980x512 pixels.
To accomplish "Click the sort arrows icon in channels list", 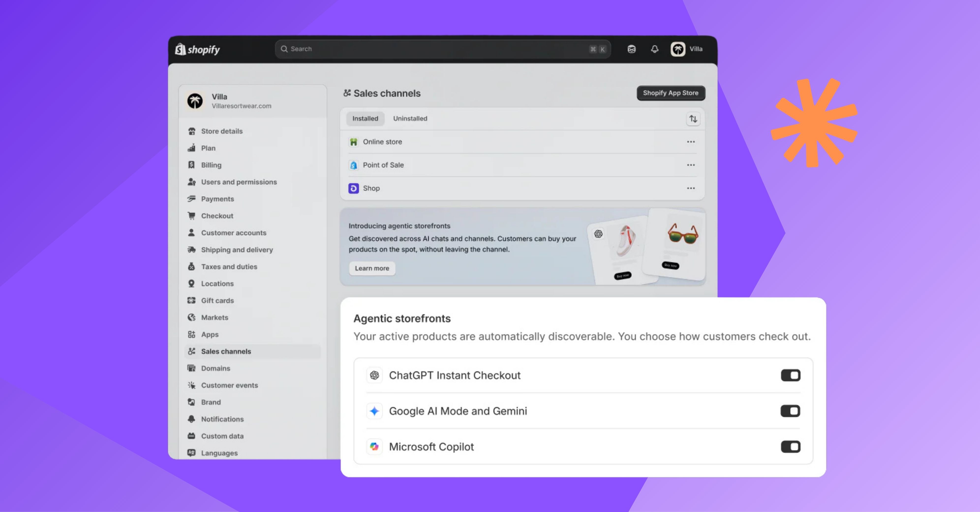I will pos(693,119).
